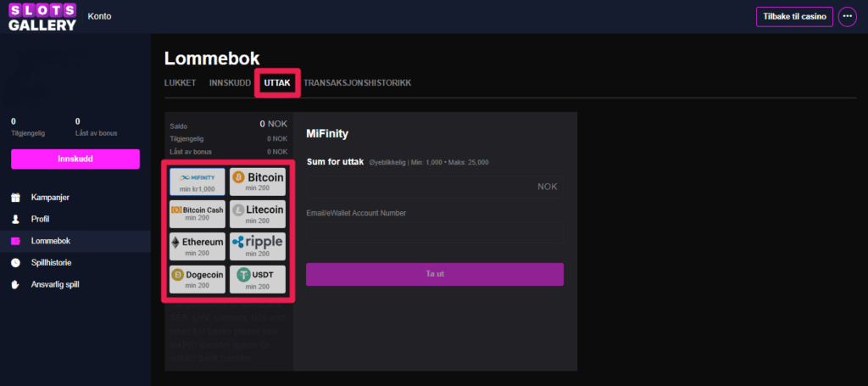Select Dogecoin payment tile
Screen dimensions: 868x386
[197, 279]
